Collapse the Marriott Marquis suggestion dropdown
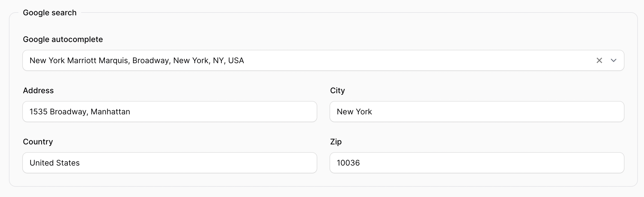This screenshot has height=197, width=644. (x=613, y=60)
